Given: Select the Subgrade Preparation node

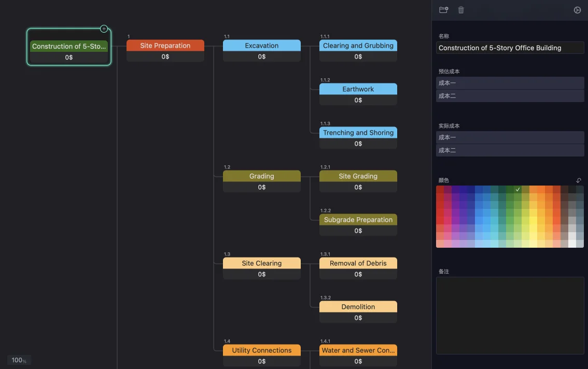Looking at the screenshot, I should pyautogui.click(x=358, y=220).
